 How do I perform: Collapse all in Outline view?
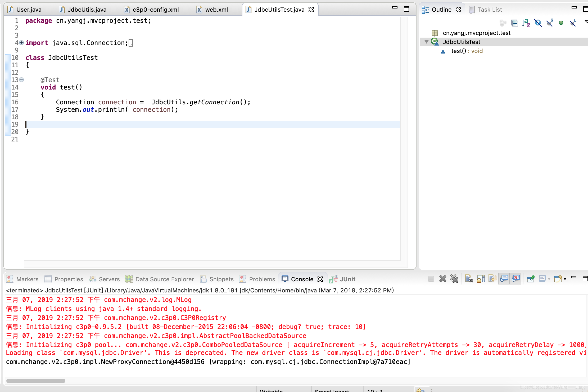tap(514, 23)
